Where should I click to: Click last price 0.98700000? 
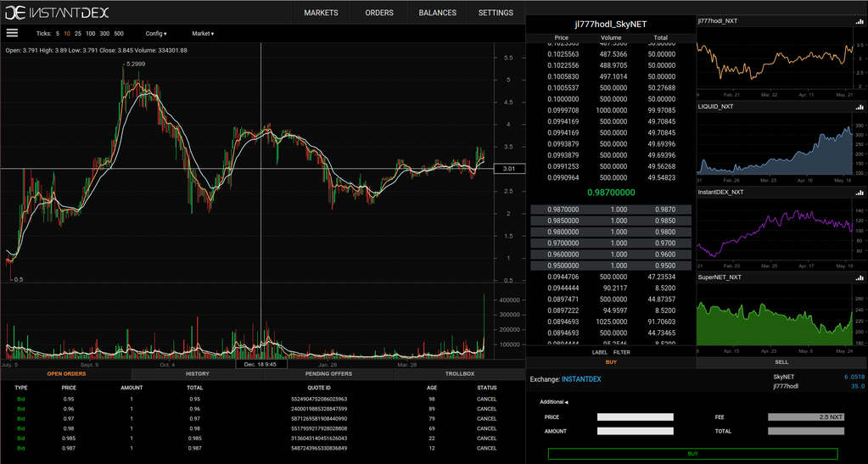(x=611, y=193)
